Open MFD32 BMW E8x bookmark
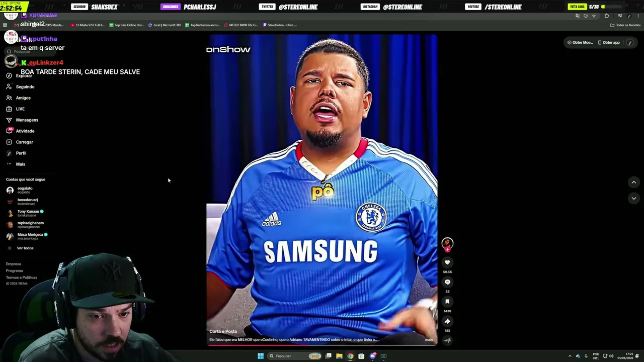The width and height of the screenshot is (644, 362). 240,25
